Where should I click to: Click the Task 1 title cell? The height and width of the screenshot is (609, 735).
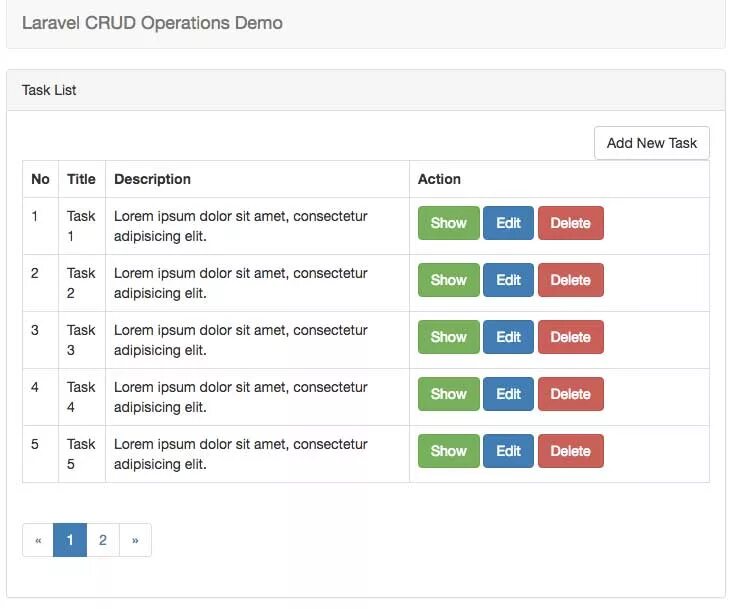pyautogui.click(x=82, y=226)
